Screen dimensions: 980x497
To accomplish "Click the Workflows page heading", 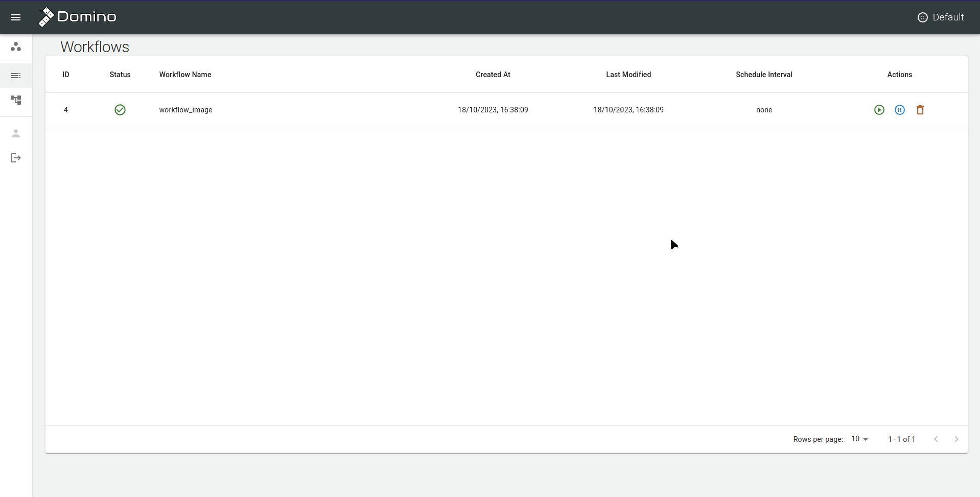I will (95, 47).
